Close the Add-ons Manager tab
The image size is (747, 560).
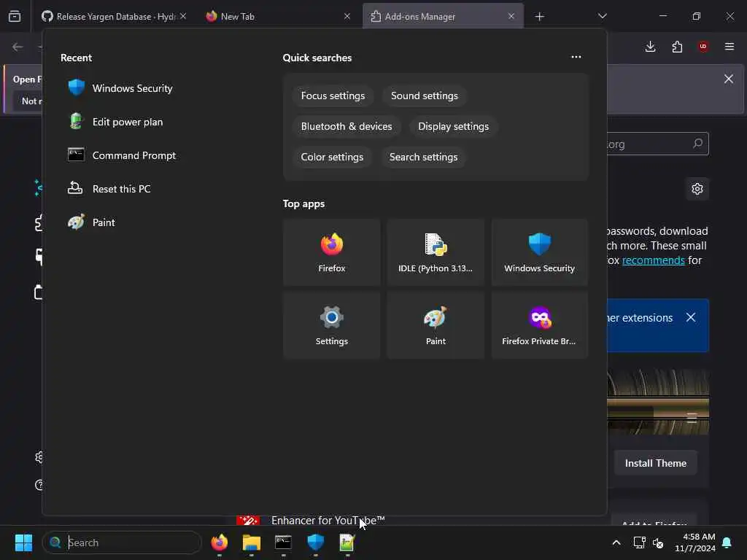[x=511, y=17]
